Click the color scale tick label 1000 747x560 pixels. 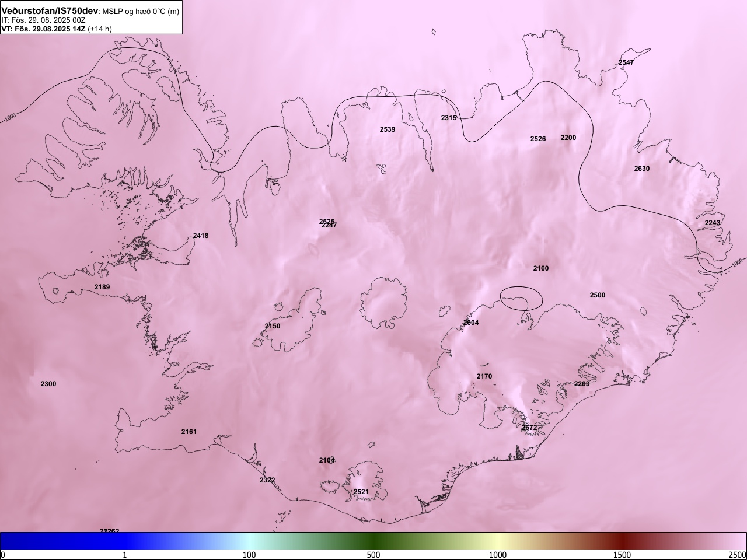498,554
